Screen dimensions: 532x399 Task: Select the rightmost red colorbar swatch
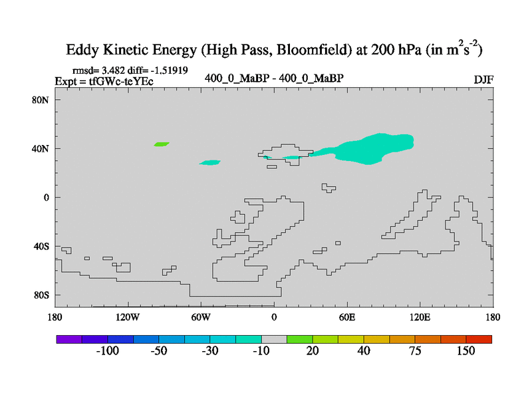pyautogui.click(x=479, y=339)
